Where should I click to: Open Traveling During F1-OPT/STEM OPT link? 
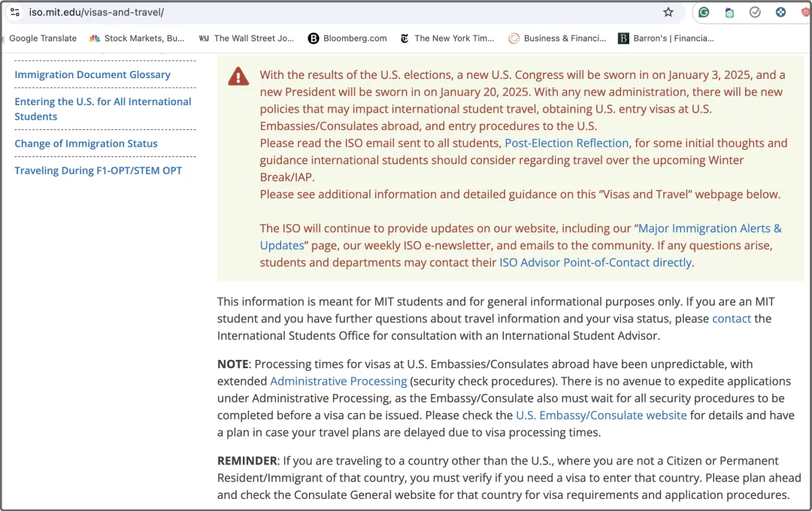pos(98,171)
